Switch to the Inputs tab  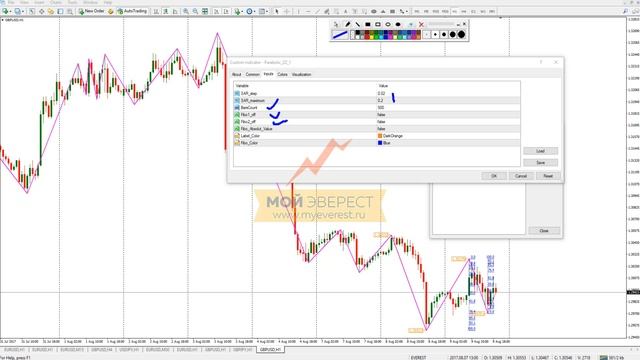(268, 74)
